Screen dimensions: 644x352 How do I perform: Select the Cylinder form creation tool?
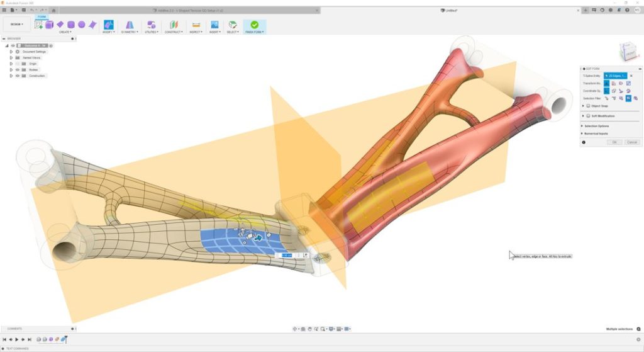pyautogui.click(x=71, y=25)
